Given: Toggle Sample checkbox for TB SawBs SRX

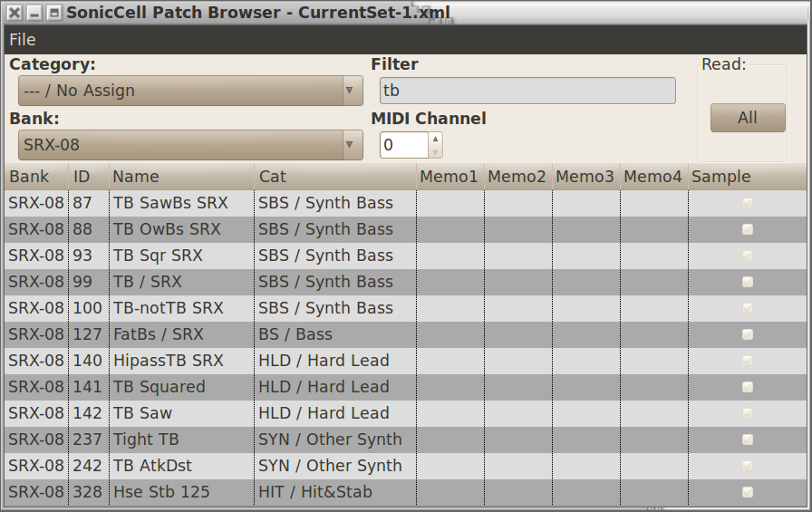Looking at the screenshot, I should click(x=748, y=203).
